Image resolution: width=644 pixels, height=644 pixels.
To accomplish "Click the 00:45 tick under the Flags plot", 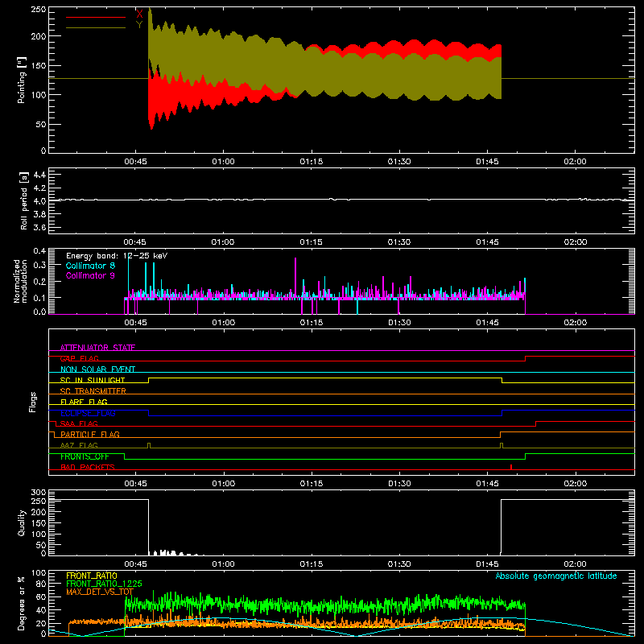I will (x=135, y=484).
